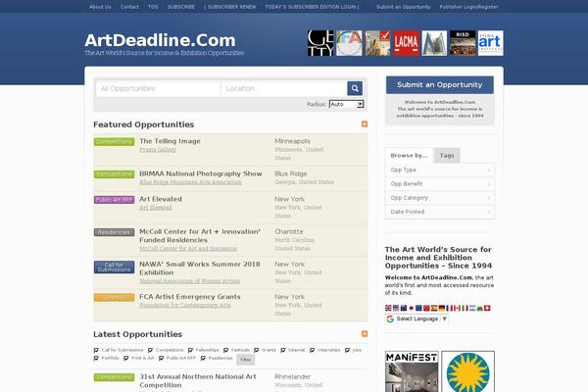Open SUBSCRIBER RENEW in top menu
This screenshot has width=588, height=392.
click(231, 7)
